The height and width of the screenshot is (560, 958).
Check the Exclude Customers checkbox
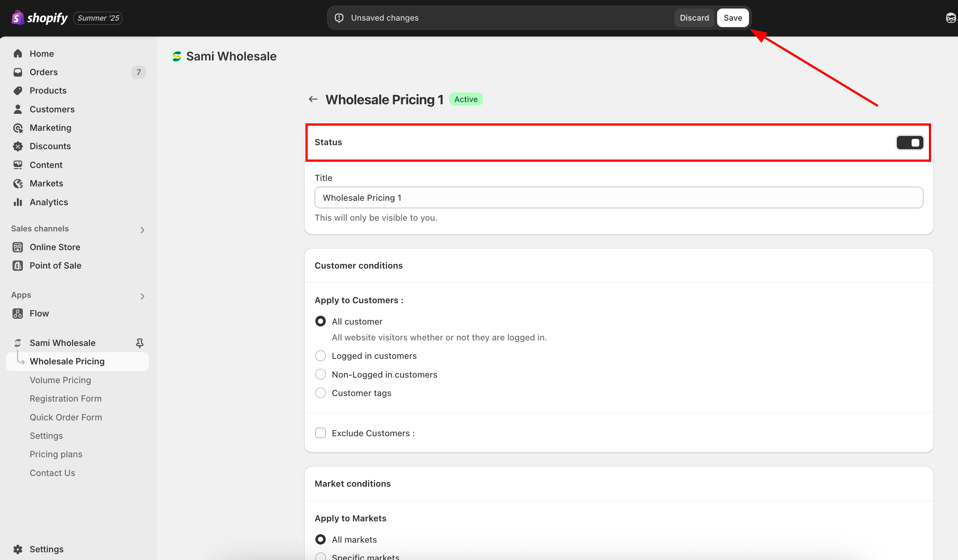321,433
